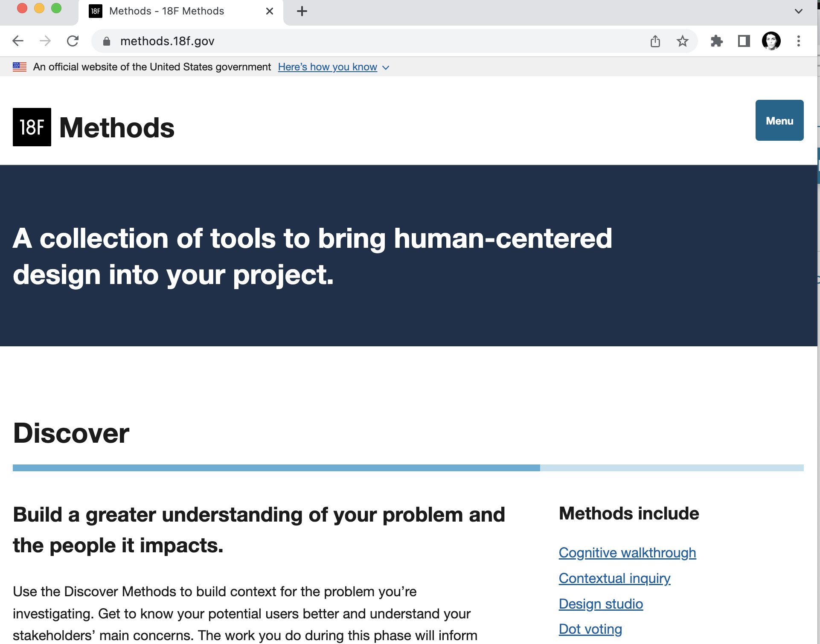Click the browser forward arrow
This screenshot has width=820, height=644.
(45, 41)
